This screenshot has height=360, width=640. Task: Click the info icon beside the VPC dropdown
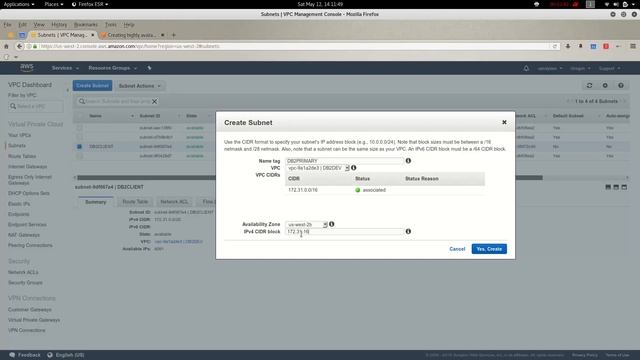pyautogui.click(x=353, y=168)
